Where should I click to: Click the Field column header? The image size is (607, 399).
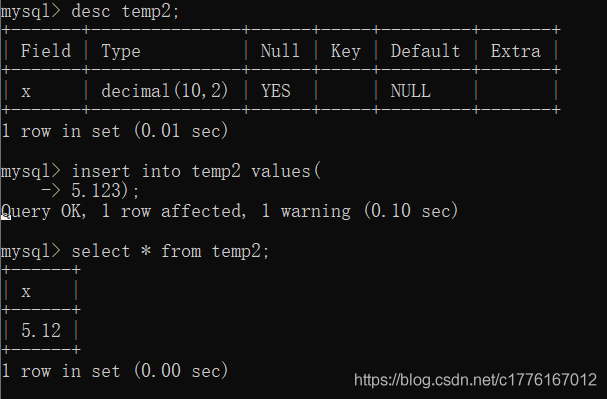tap(46, 51)
